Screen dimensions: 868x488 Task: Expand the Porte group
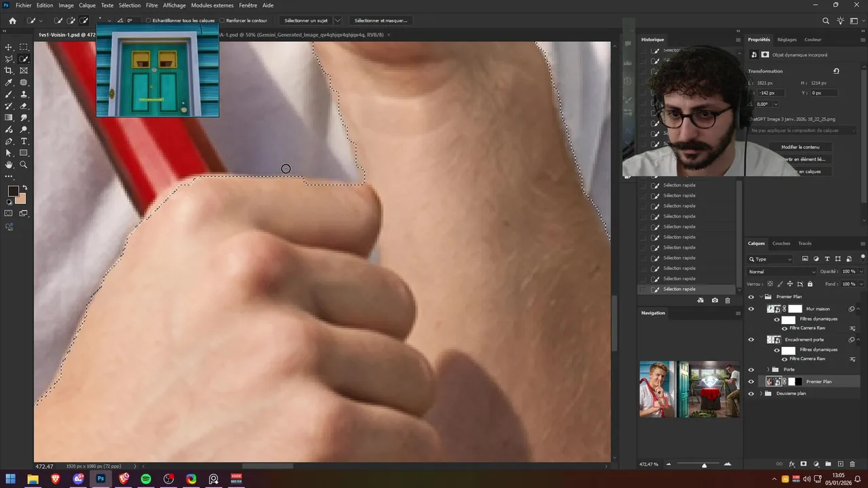(768, 369)
